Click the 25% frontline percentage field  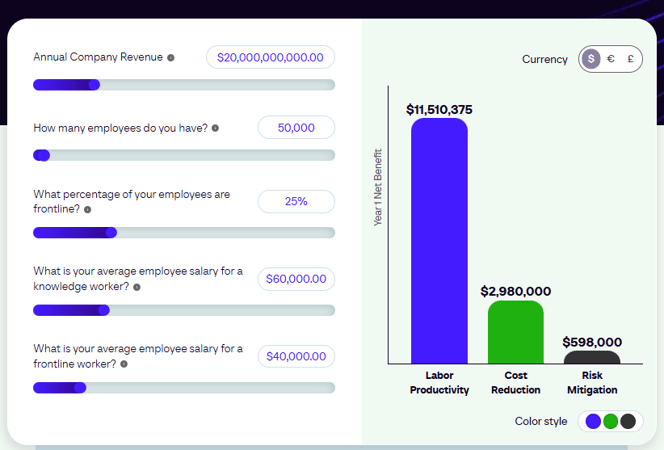(x=296, y=201)
